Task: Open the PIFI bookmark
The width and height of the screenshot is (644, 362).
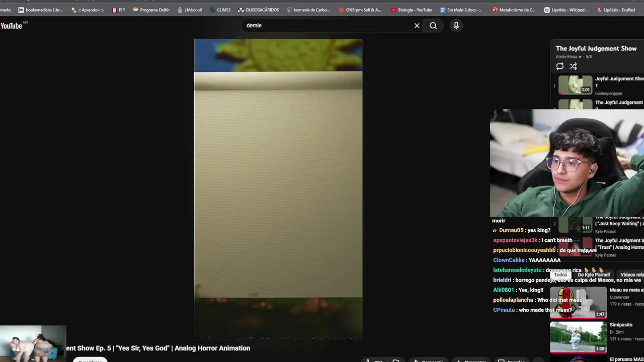Action: [119, 10]
